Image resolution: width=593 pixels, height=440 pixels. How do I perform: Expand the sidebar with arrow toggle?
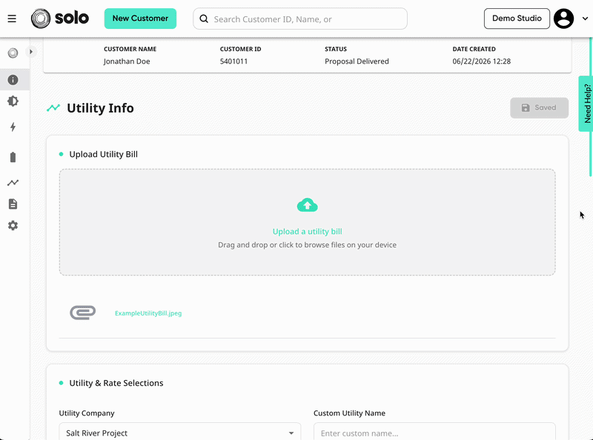[x=31, y=52]
